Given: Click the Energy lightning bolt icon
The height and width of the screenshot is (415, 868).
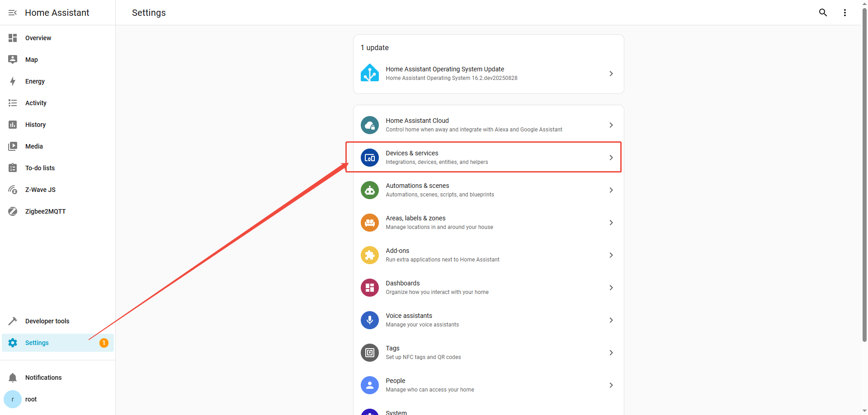Looking at the screenshot, I should point(13,81).
